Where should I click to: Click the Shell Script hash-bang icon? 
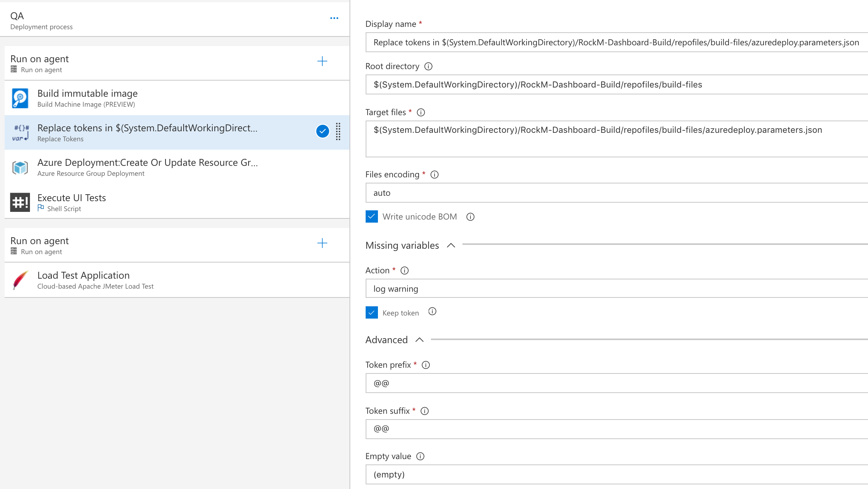pyautogui.click(x=20, y=202)
